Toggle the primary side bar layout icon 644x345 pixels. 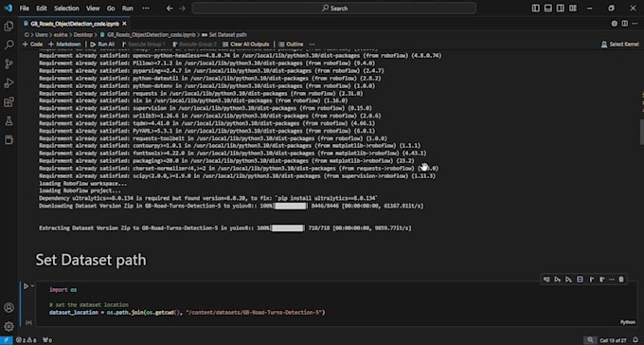tap(536, 9)
